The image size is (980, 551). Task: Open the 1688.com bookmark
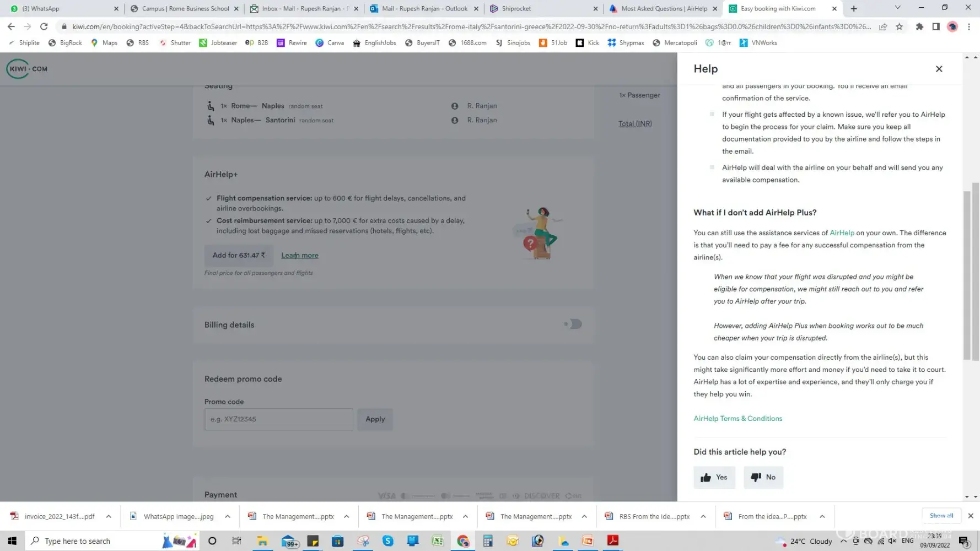click(x=467, y=42)
